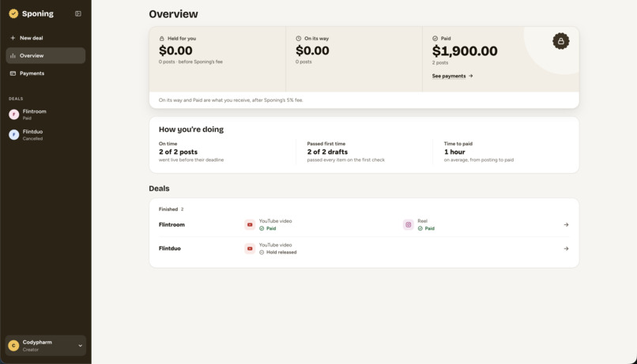Select the Flintroom deal name in Deals list

[171, 225]
